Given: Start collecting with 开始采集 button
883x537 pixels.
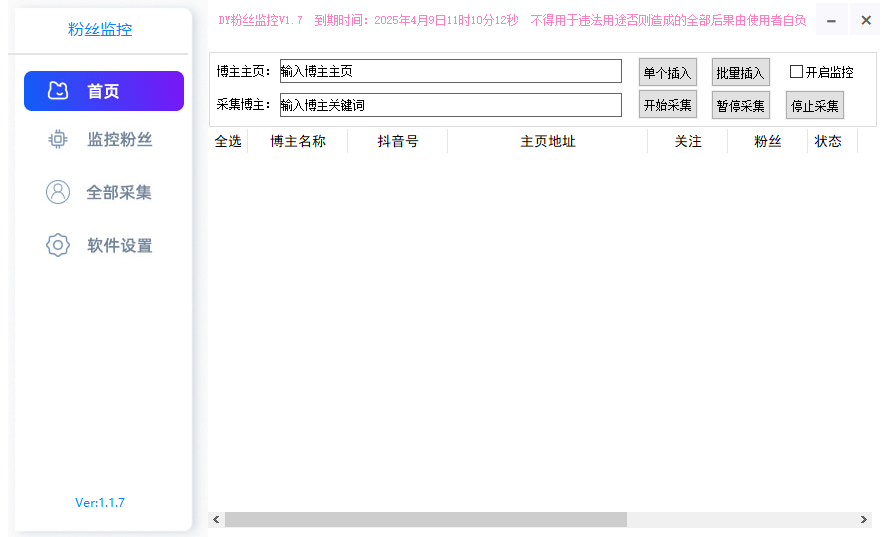Looking at the screenshot, I should click(667, 105).
